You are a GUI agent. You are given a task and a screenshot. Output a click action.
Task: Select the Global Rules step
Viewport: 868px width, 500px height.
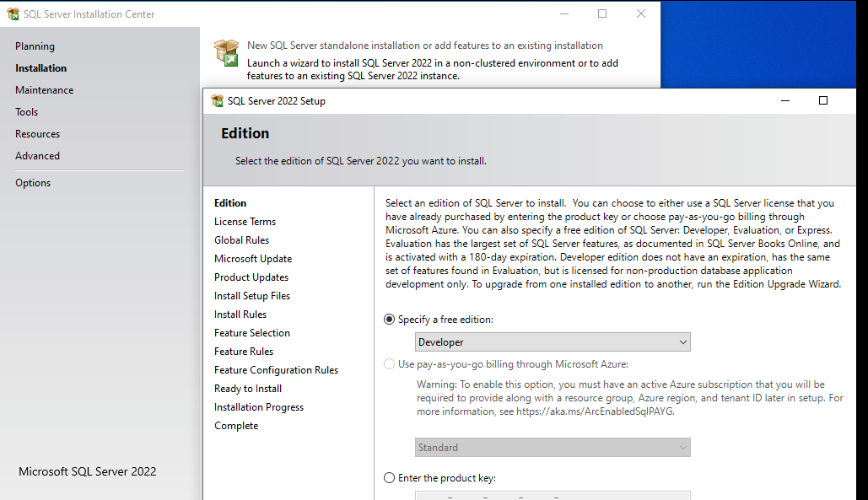[x=241, y=240]
